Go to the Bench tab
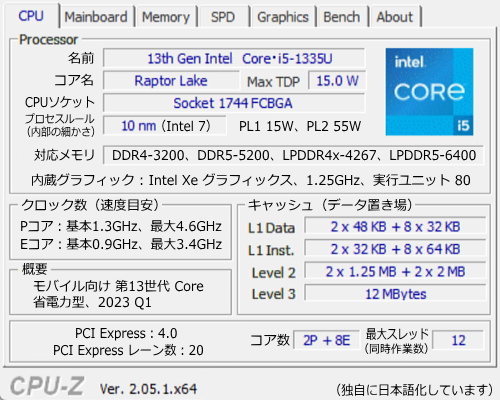Image resolution: width=500 pixels, height=400 pixels. click(x=342, y=17)
